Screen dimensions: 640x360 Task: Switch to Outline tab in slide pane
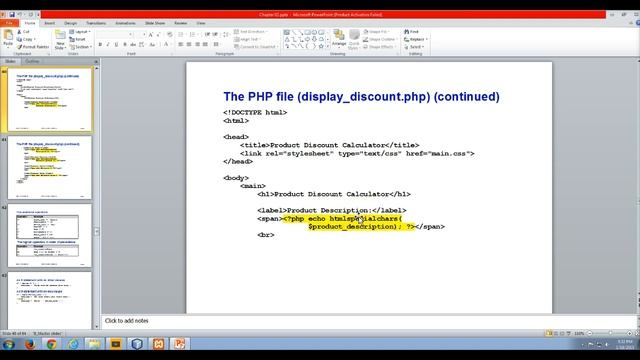(x=32, y=62)
